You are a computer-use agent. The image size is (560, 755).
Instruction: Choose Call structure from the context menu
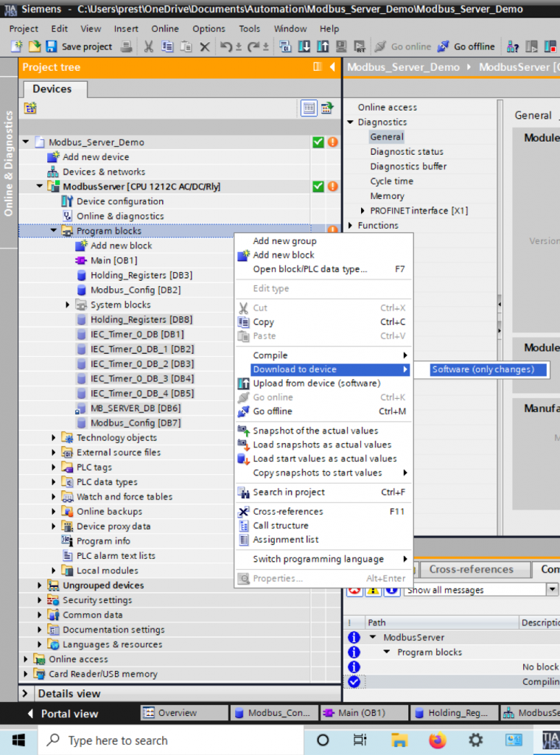pyautogui.click(x=324, y=525)
